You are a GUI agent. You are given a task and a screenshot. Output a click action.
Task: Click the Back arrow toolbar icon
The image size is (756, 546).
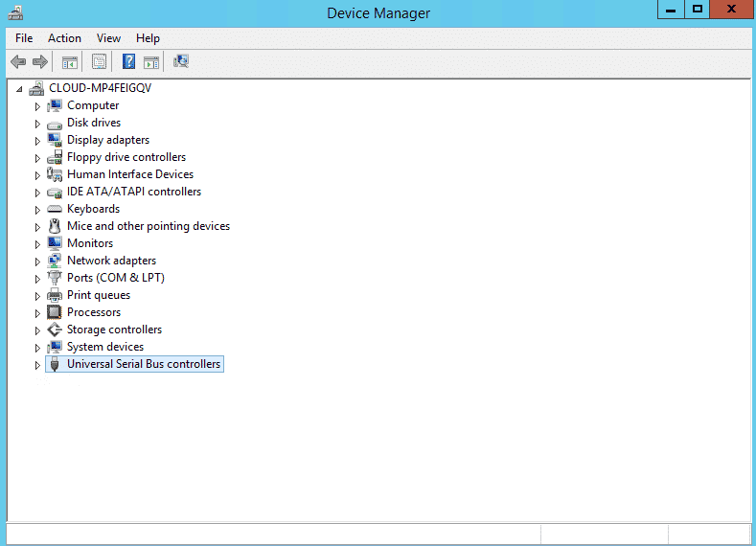pyautogui.click(x=18, y=61)
